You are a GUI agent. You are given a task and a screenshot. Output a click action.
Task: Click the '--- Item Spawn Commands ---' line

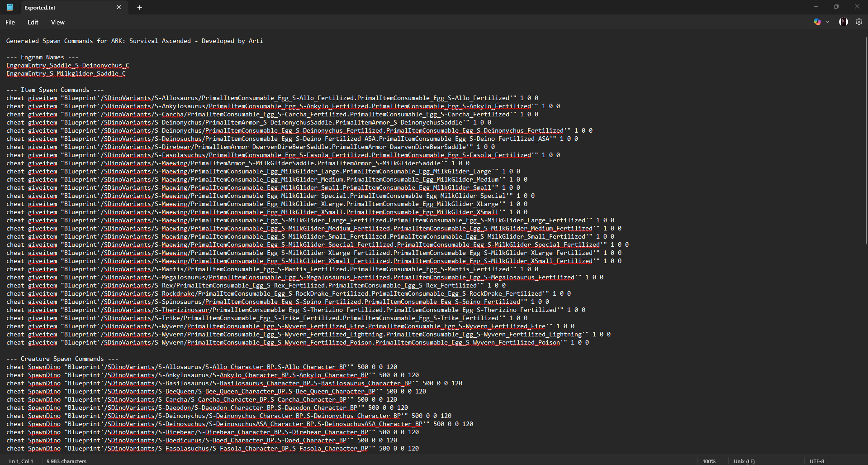tap(55, 90)
